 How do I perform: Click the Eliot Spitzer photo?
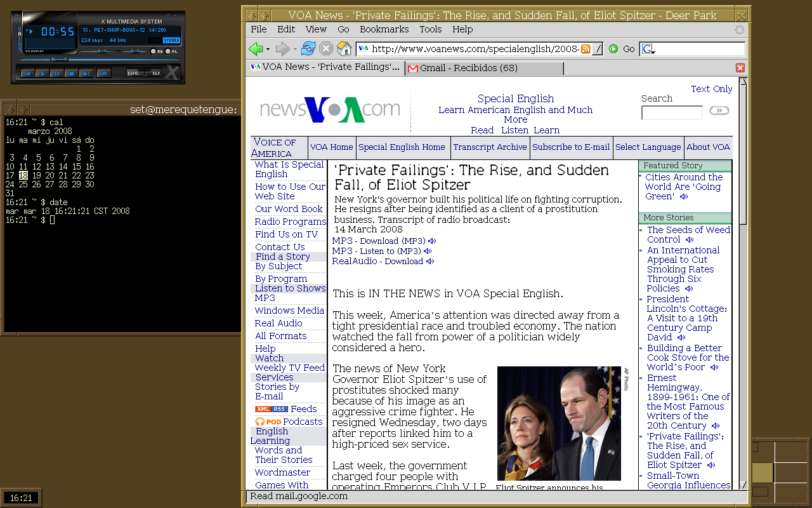coord(559,424)
